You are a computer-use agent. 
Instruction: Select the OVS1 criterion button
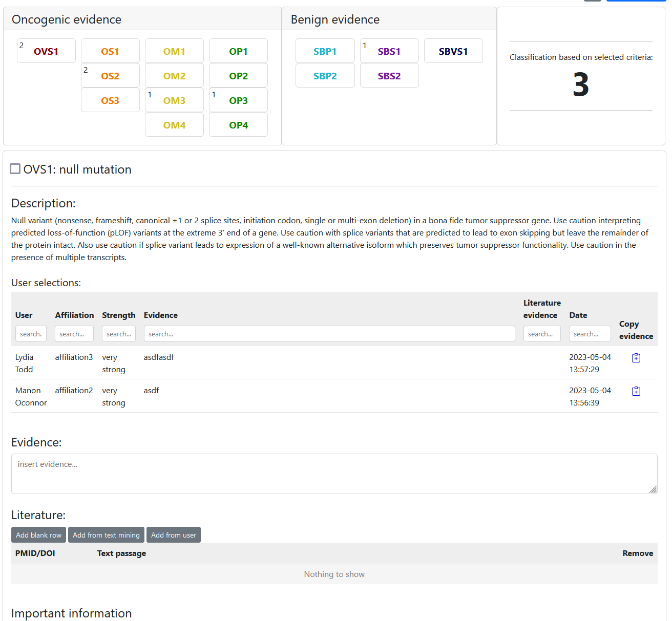click(46, 51)
